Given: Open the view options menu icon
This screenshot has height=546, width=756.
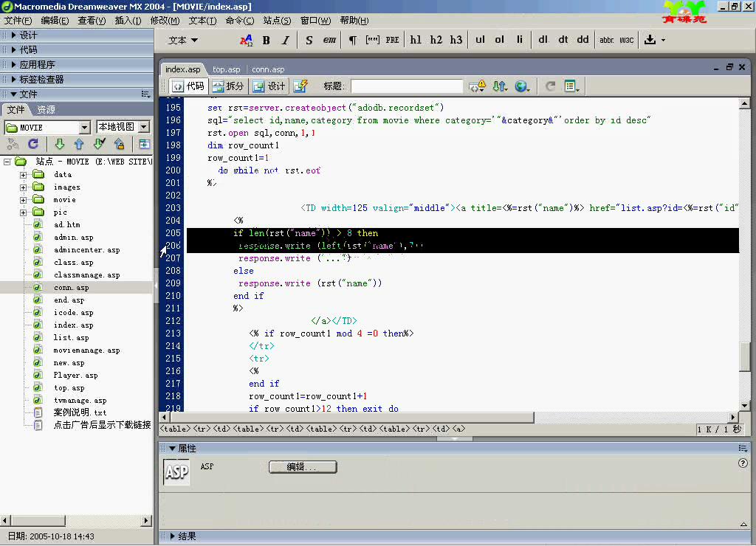Looking at the screenshot, I should click(572, 86).
